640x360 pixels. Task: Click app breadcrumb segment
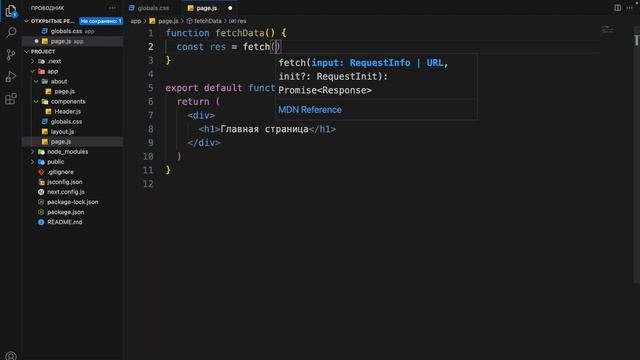136,21
